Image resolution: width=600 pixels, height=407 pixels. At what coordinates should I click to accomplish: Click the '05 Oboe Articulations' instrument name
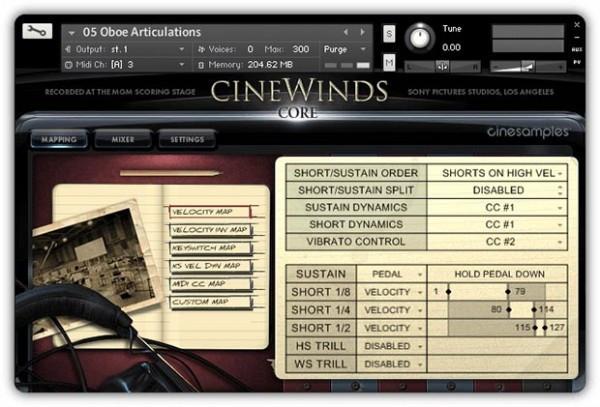tap(142, 32)
